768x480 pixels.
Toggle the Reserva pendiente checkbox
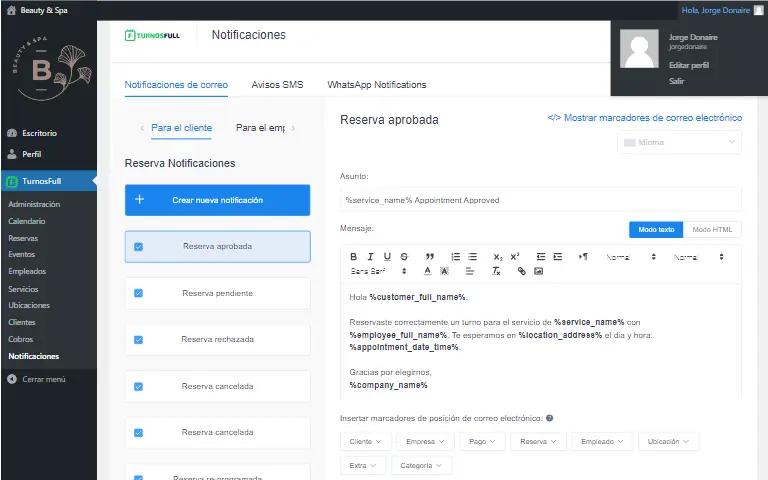point(138,293)
